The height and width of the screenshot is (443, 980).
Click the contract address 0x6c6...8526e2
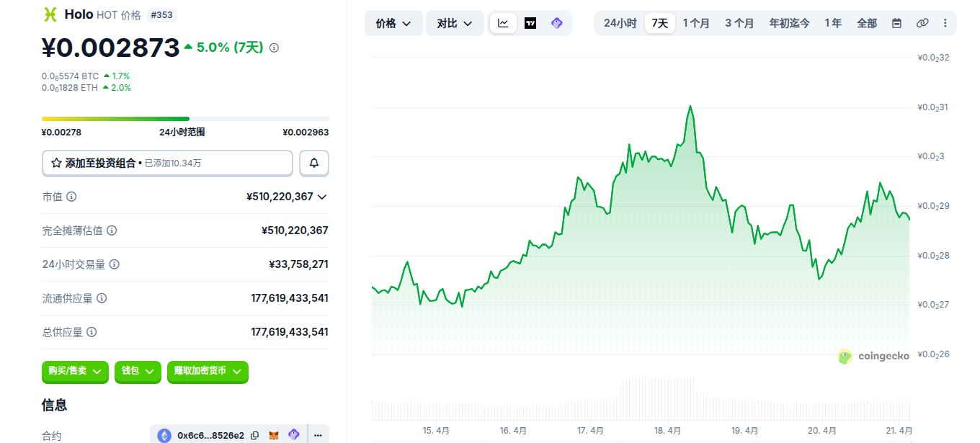210,435
